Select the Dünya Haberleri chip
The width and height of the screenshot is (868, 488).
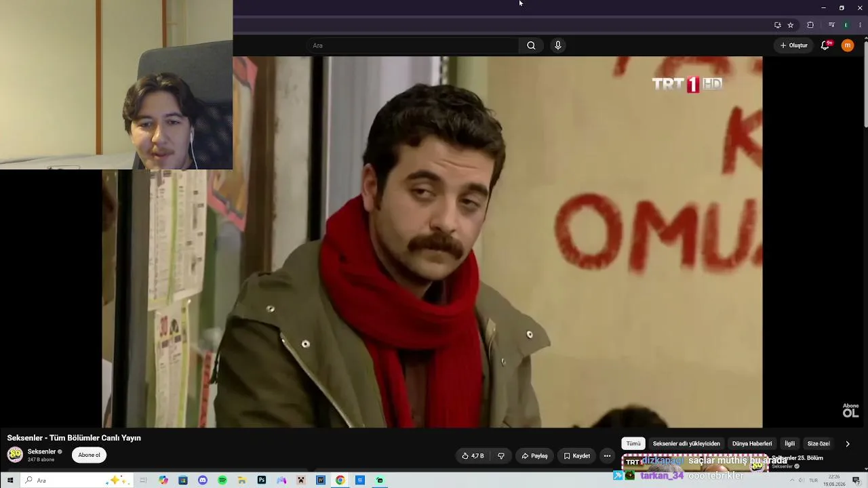[752, 444]
